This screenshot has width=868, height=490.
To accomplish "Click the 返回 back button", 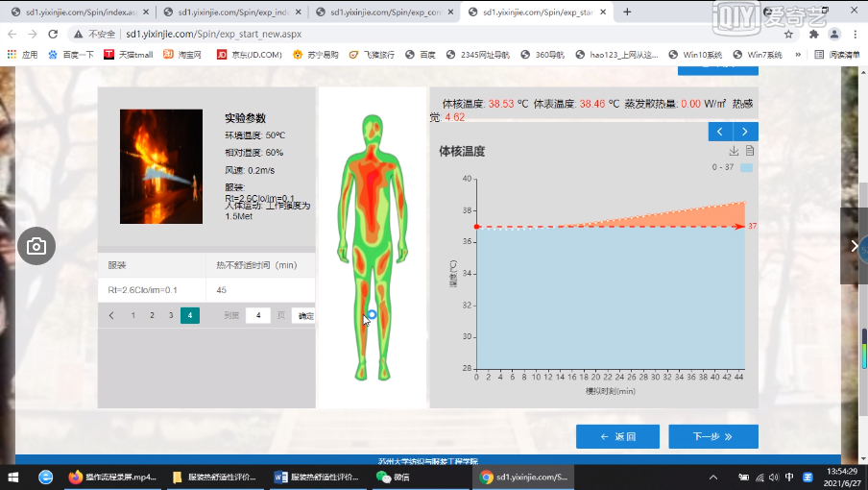I will [617, 436].
